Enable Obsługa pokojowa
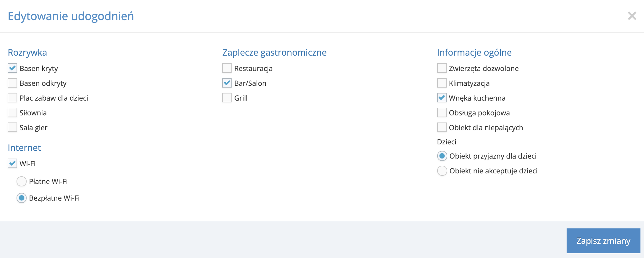 442,112
